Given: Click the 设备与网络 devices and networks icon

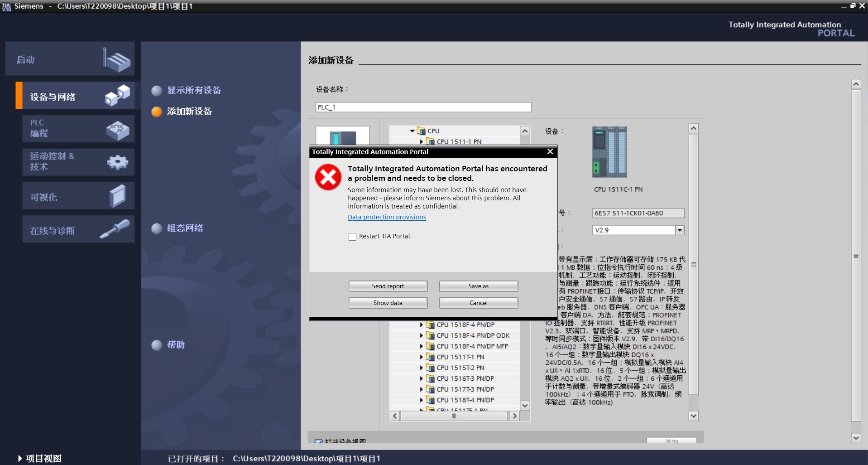Looking at the screenshot, I should 117,95.
